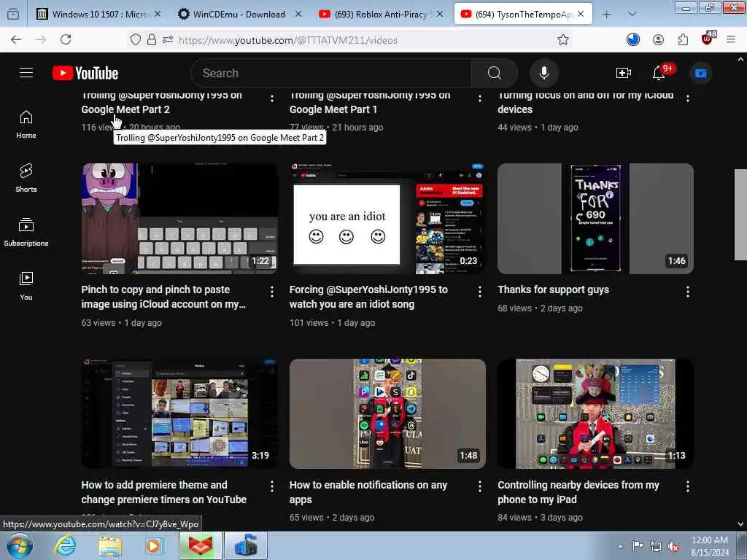The image size is (747, 560).
Task: Open Trolling Google Meet Part 1 title
Action: (x=370, y=102)
